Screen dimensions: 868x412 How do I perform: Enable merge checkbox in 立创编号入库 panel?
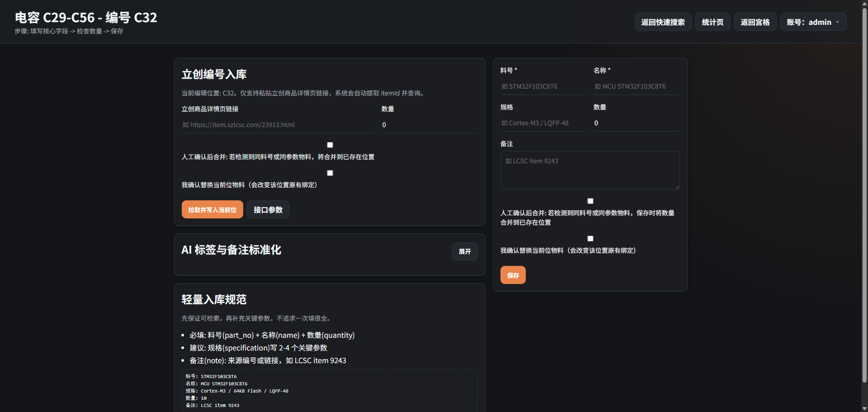pos(330,145)
